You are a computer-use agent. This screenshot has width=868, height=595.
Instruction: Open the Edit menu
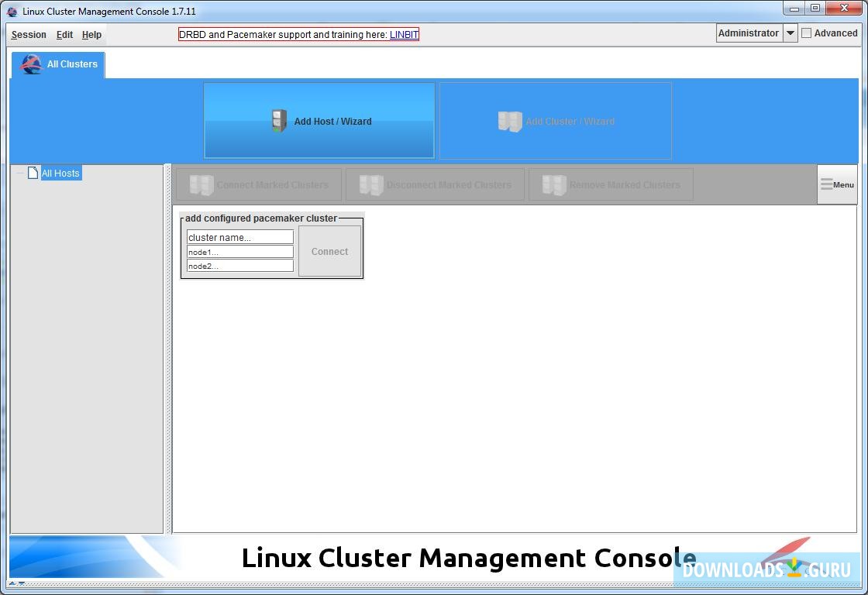click(x=64, y=34)
